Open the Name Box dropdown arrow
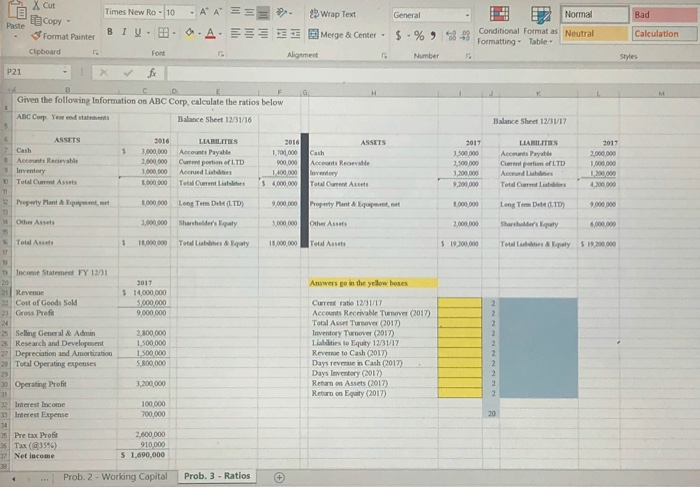Viewport: 700px width, 488px height. click(65, 72)
